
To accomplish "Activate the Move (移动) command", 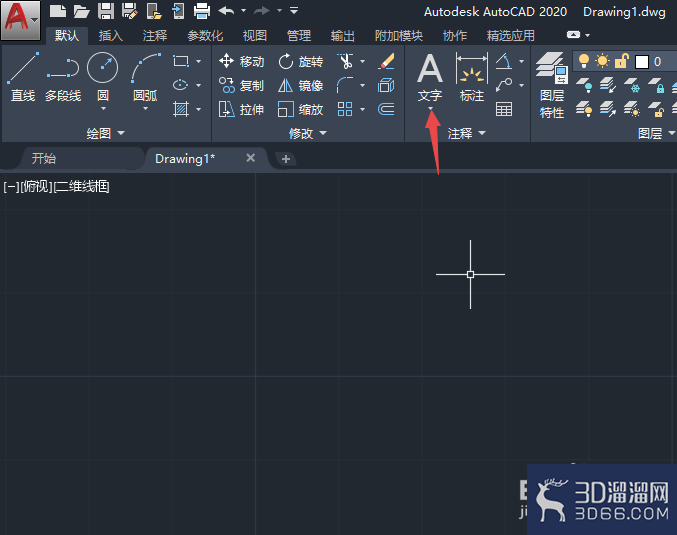I will [x=241, y=61].
